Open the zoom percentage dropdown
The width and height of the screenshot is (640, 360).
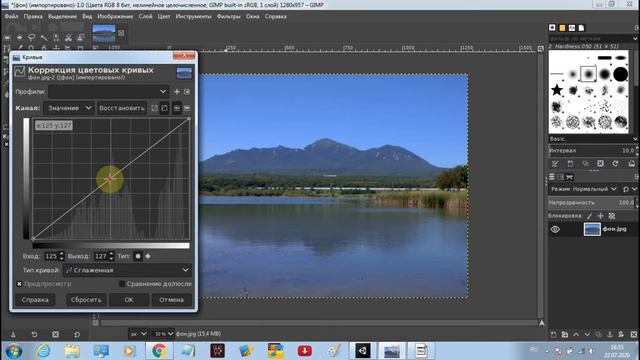[163, 334]
